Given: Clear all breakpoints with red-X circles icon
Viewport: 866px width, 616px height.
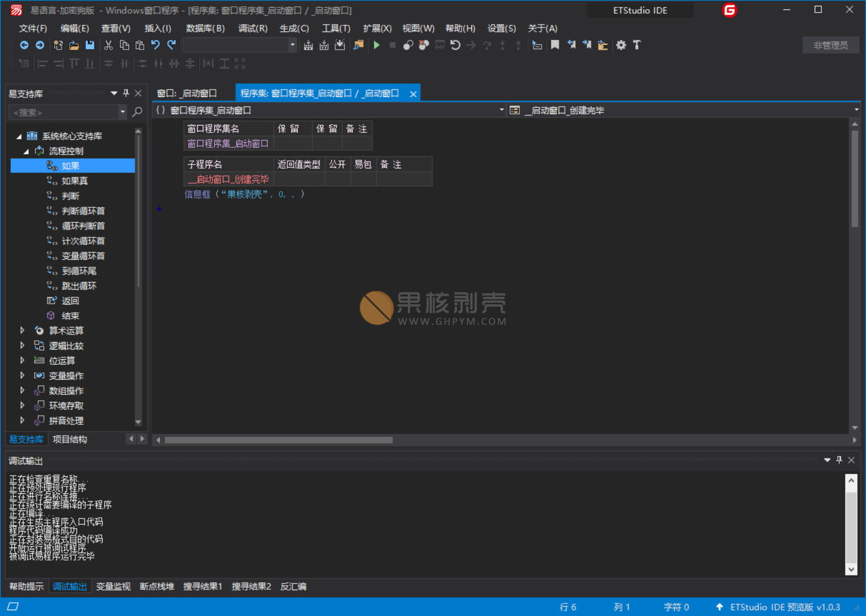Looking at the screenshot, I should pyautogui.click(x=424, y=45).
